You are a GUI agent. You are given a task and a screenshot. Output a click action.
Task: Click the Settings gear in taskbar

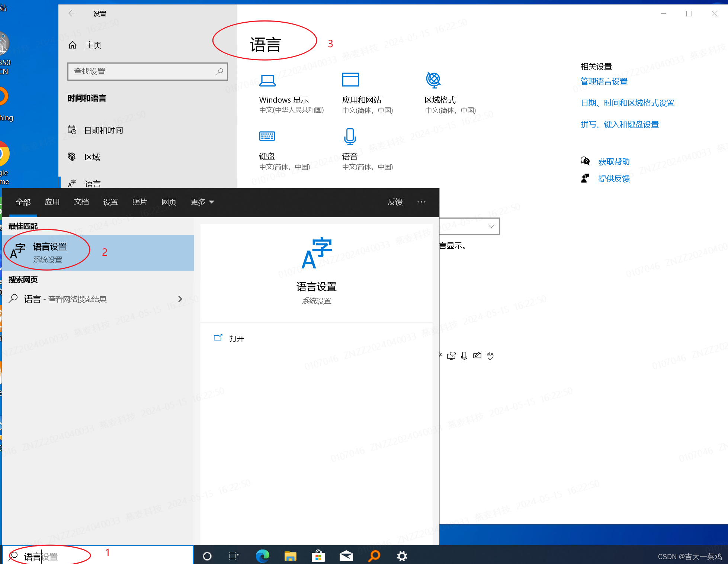tap(402, 556)
